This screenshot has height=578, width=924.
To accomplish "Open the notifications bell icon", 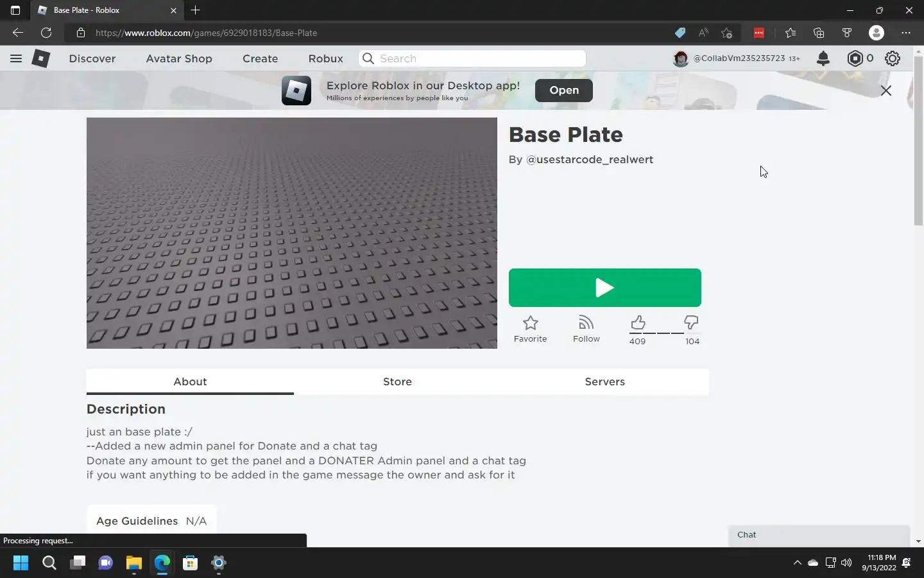I will pos(823,58).
